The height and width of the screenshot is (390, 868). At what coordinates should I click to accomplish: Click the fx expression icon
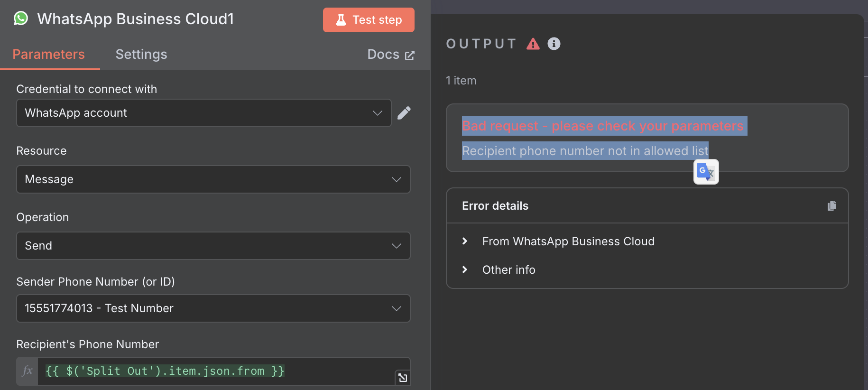pos(28,371)
